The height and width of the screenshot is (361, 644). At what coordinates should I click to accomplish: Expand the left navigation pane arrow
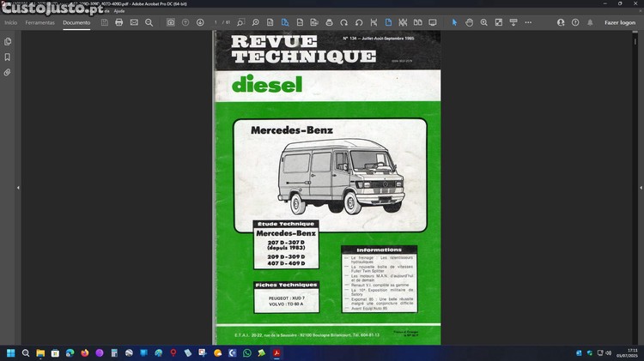18,188
